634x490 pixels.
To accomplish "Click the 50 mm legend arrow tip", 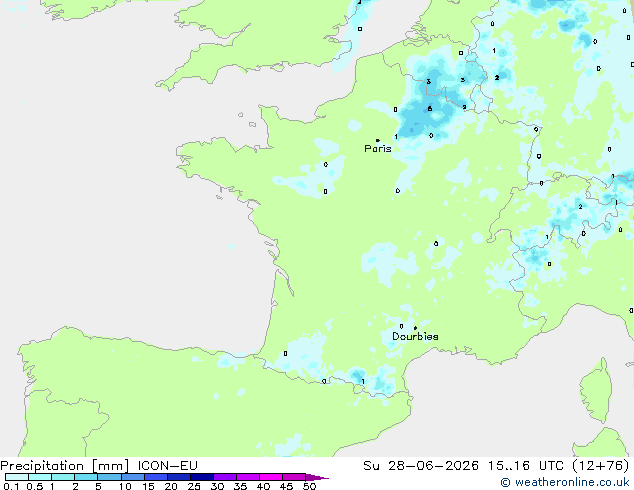I will [317, 477].
